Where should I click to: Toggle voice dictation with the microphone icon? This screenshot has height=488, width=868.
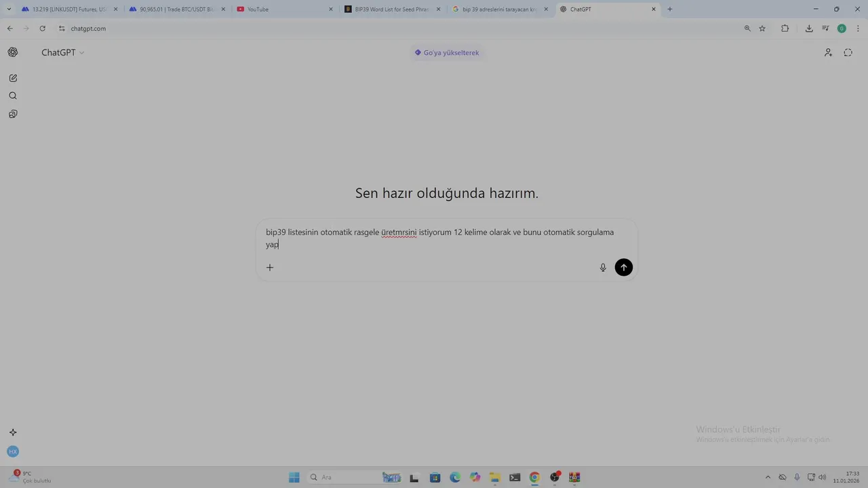[x=603, y=267]
